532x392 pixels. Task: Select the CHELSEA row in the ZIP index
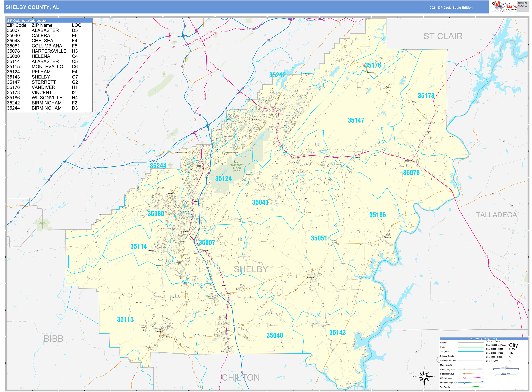tap(49, 41)
